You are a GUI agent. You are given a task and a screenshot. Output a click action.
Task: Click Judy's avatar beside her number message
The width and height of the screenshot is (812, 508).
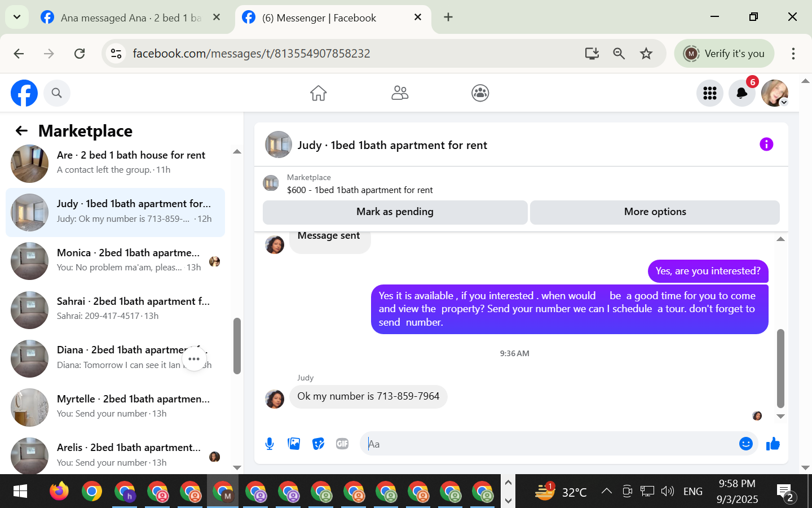[275, 399]
